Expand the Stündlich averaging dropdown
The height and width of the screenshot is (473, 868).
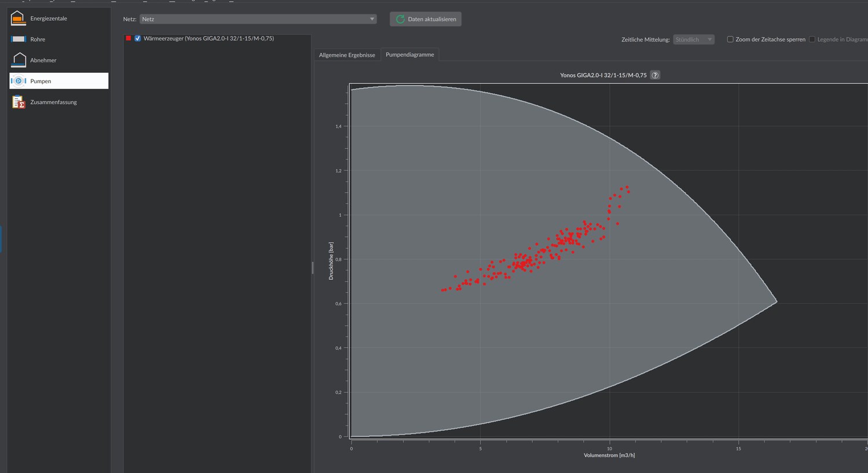pos(694,39)
